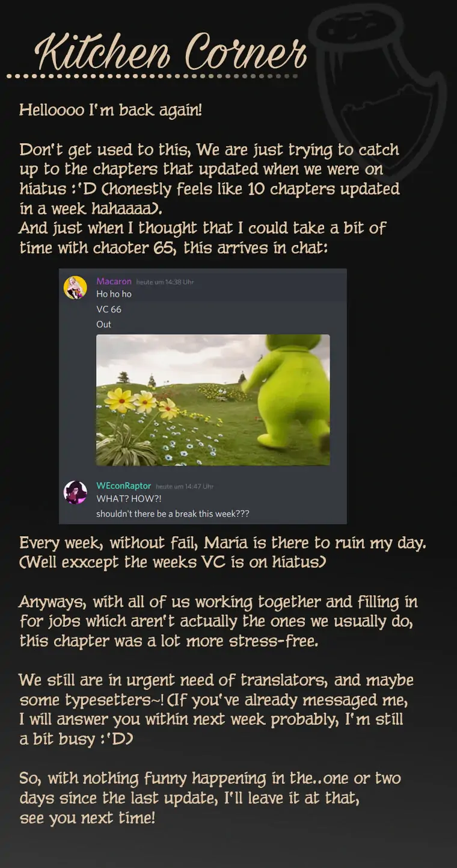Click the "see you next time!" line

(x=87, y=819)
